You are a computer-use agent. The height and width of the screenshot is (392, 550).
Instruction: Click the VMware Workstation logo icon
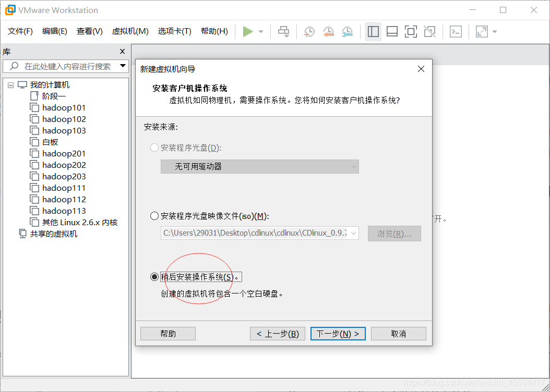click(x=10, y=10)
